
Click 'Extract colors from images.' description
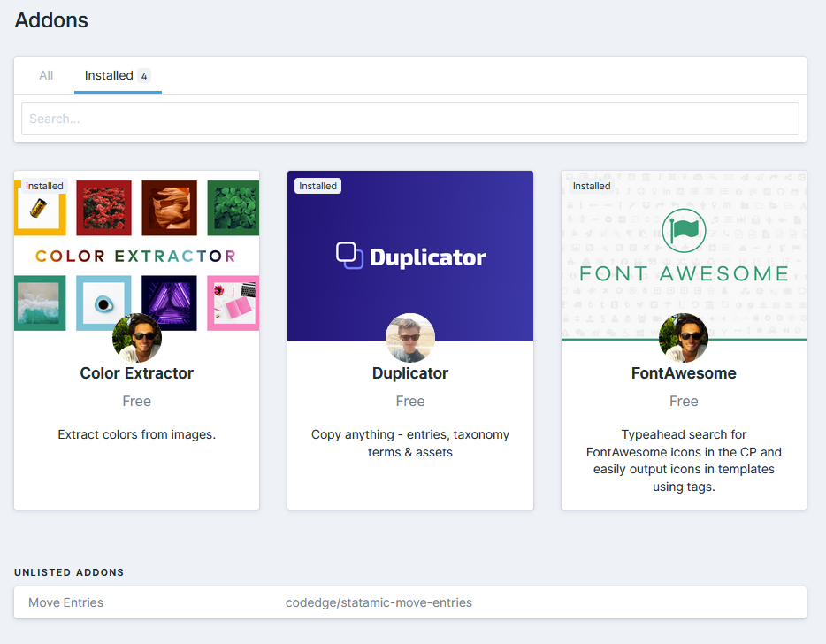136,434
